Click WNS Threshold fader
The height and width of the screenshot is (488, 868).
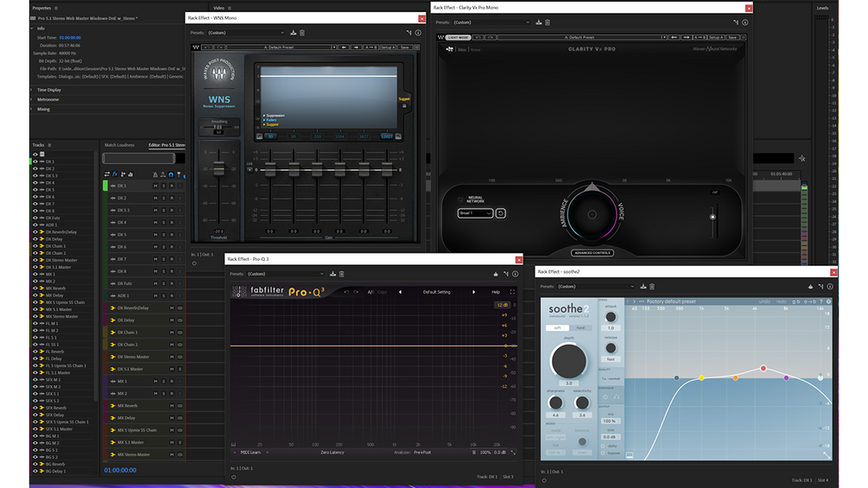click(219, 168)
